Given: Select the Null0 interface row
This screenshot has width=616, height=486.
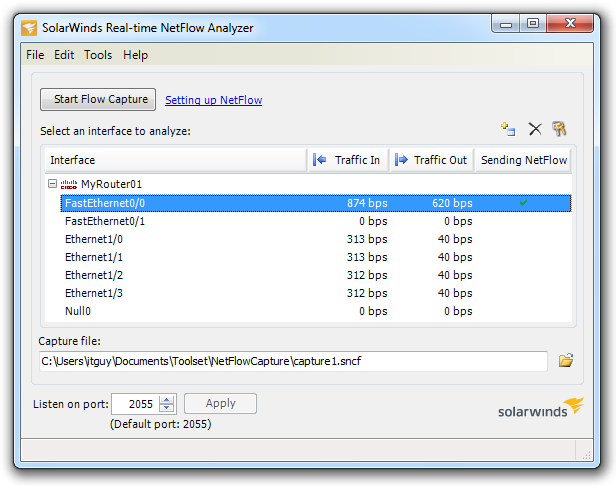Looking at the screenshot, I should pyautogui.click(x=316, y=311).
